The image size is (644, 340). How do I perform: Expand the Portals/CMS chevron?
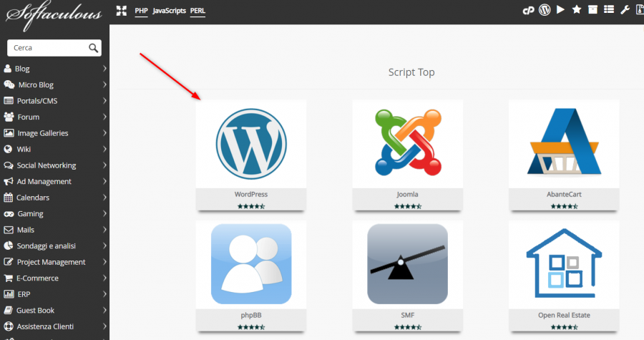104,101
